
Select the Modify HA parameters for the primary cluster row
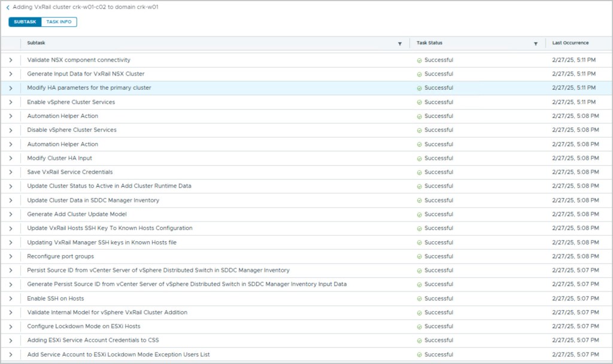(x=89, y=88)
